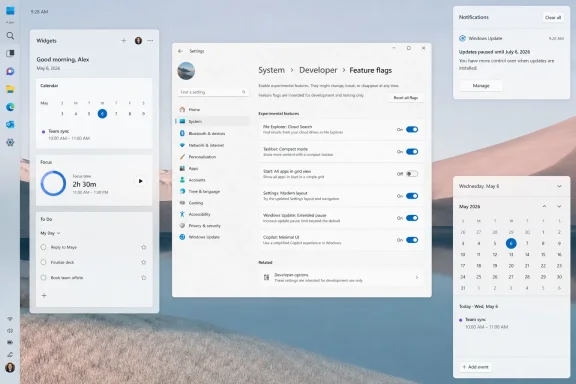The width and height of the screenshot is (576, 384).
Task: Star the 'Finalize deck' task
Action: point(144,262)
